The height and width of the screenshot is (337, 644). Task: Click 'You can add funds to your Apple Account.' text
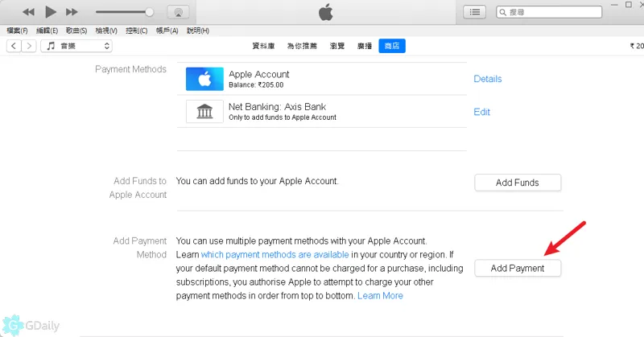pyautogui.click(x=257, y=181)
